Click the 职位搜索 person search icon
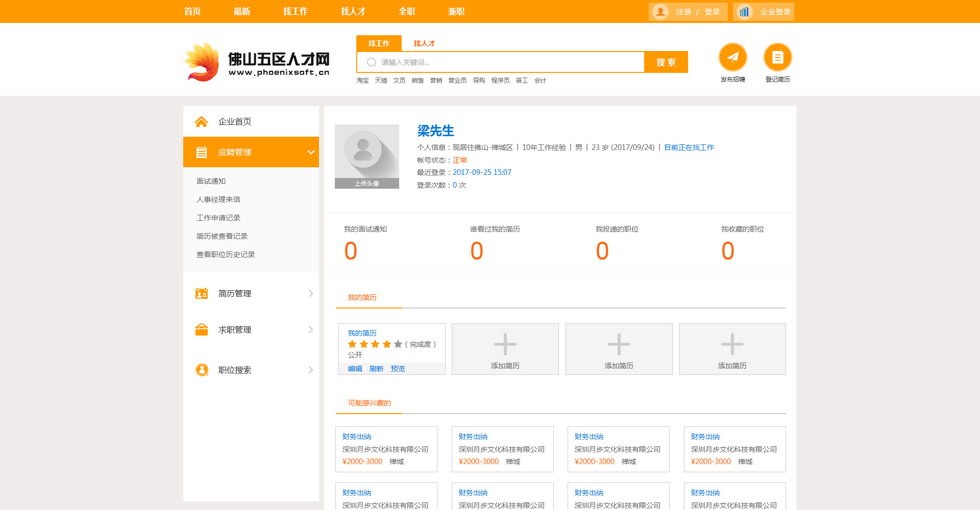The width and height of the screenshot is (980, 510). [202, 370]
